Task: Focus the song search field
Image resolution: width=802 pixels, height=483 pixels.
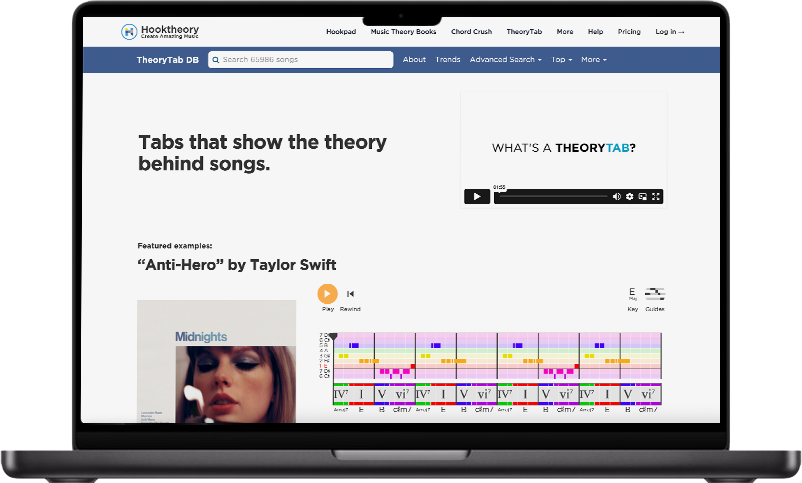Action: tap(301, 59)
